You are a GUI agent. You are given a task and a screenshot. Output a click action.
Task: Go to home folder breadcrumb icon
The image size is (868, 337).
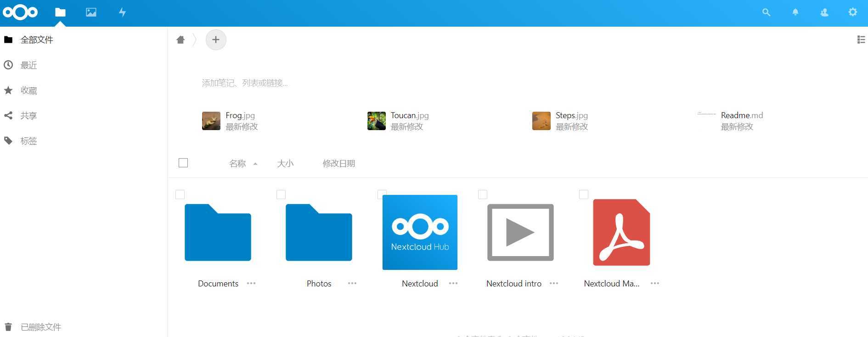pos(180,40)
